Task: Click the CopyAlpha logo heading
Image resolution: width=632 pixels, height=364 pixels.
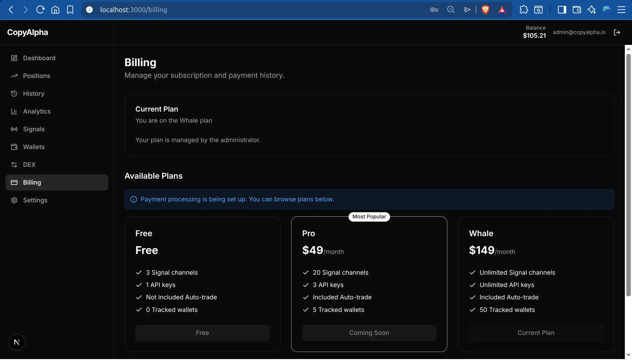Action: pos(27,32)
